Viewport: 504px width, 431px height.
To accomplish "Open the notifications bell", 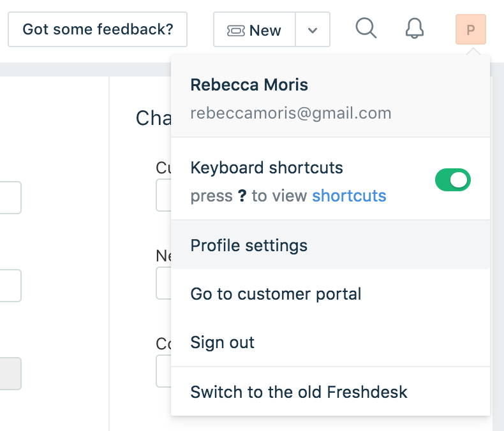I will click(x=415, y=29).
